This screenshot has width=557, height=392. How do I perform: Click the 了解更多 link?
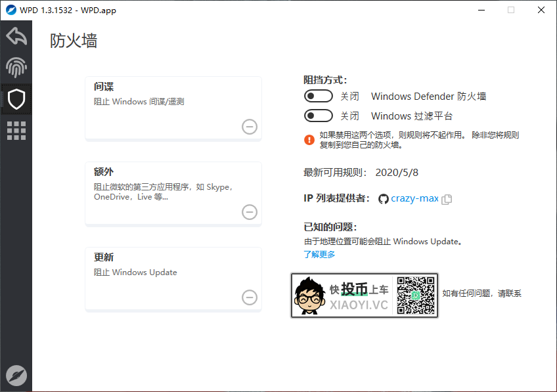(319, 254)
